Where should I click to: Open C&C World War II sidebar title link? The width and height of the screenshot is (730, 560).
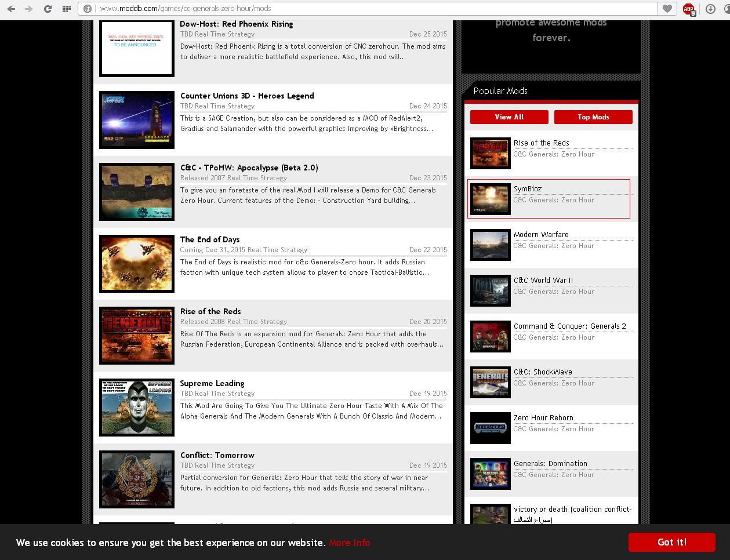[x=543, y=280]
